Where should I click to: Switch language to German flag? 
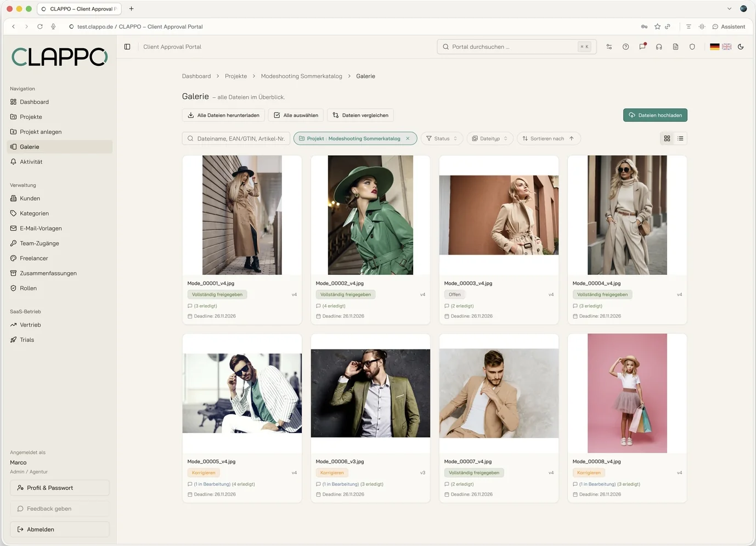[x=714, y=47]
